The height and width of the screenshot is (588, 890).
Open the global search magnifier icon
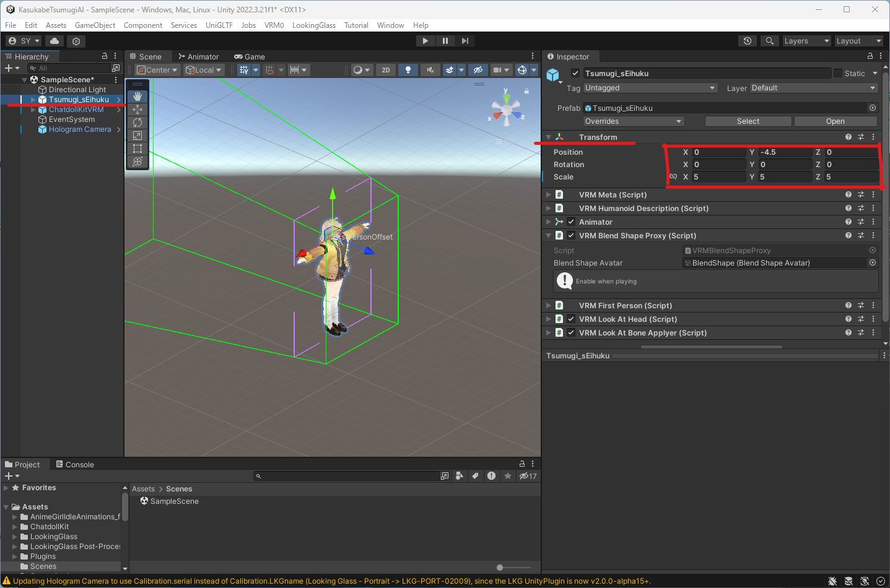click(769, 41)
